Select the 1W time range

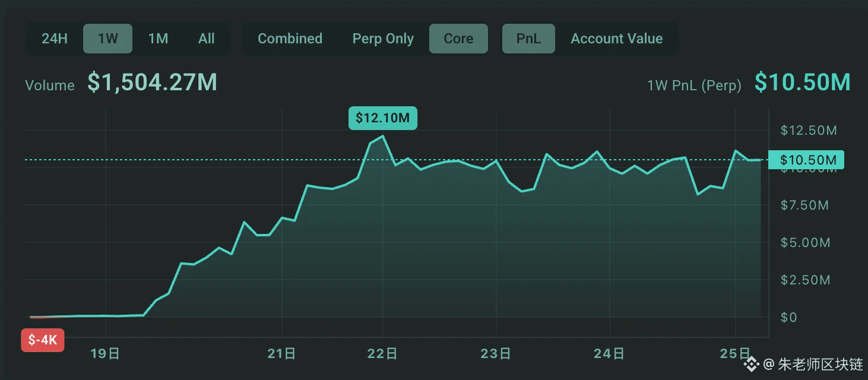(x=107, y=39)
